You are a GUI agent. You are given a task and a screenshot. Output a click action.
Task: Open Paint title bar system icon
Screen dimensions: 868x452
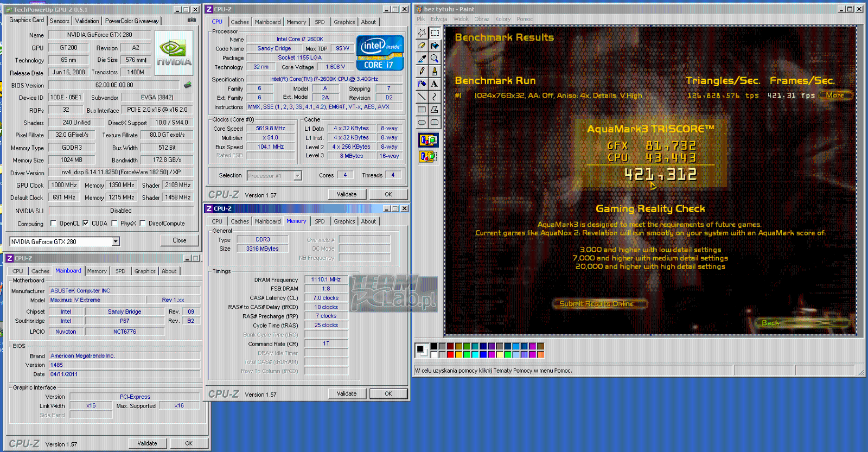419,9
